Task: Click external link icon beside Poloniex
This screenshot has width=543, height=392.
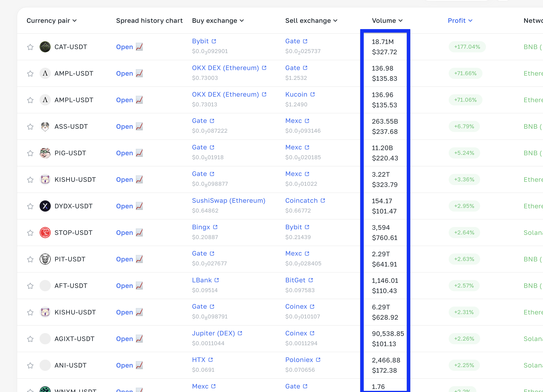Action: coord(318,360)
